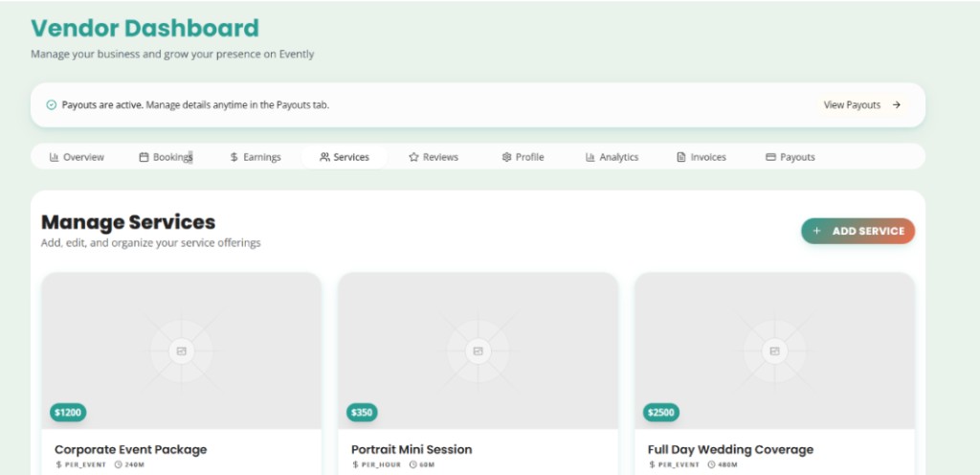Click the 'Payouts are active' notice text
980x475 pixels.
point(195,105)
